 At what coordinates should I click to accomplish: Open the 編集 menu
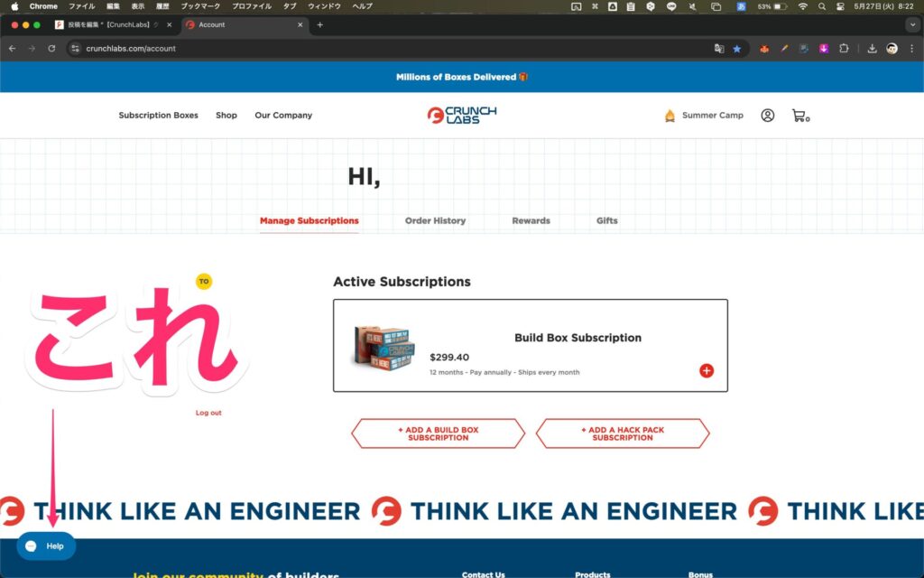113,6
